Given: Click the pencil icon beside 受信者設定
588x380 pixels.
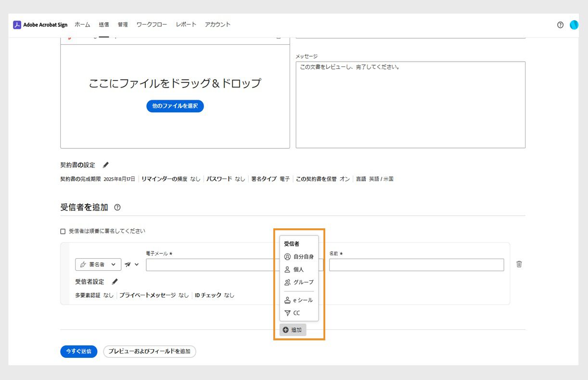Looking at the screenshot, I should 115,282.
